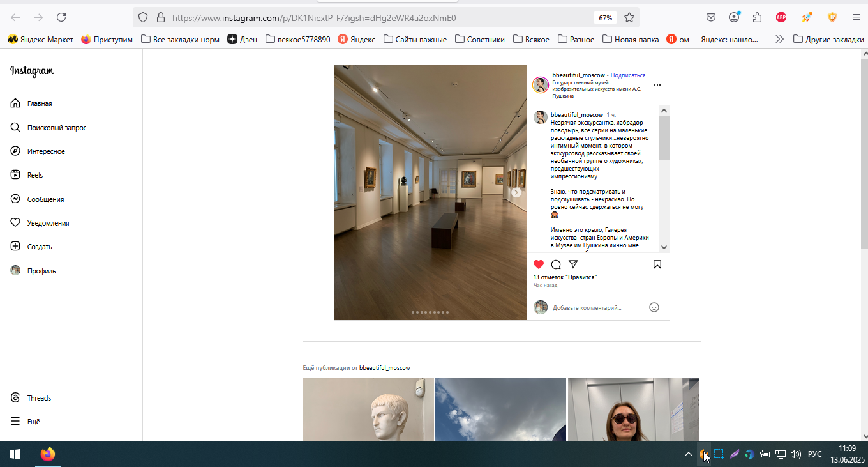Click the 13 отметок "Нравится" likes count
The height and width of the screenshot is (467, 868).
pyautogui.click(x=565, y=277)
